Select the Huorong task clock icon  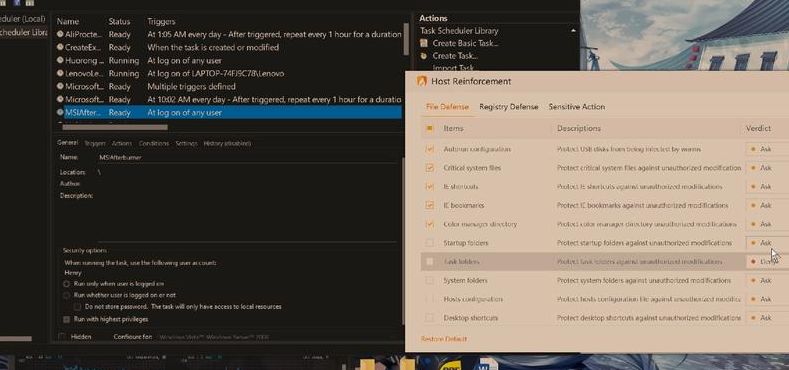coord(60,60)
